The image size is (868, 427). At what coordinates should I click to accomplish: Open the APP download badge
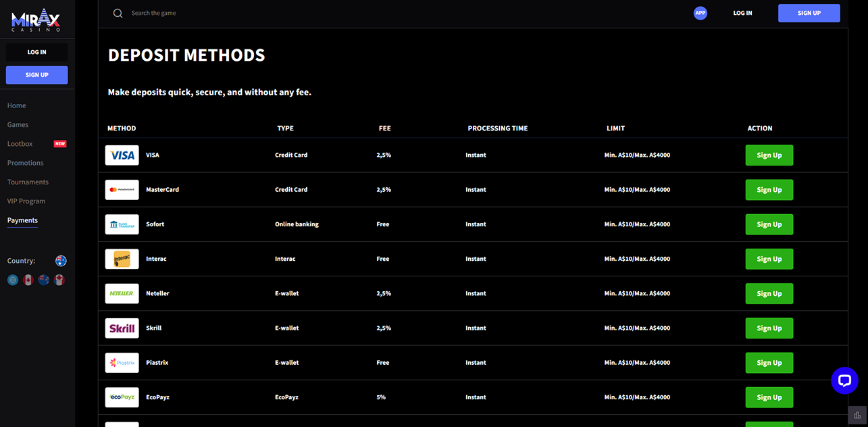700,13
